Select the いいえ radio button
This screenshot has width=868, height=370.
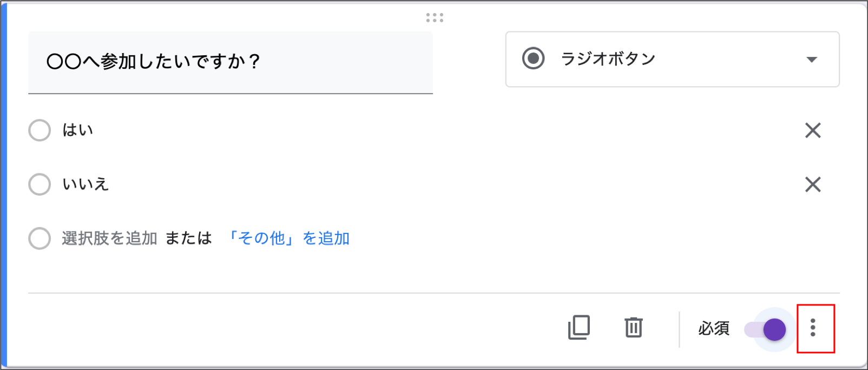[x=40, y=184]
